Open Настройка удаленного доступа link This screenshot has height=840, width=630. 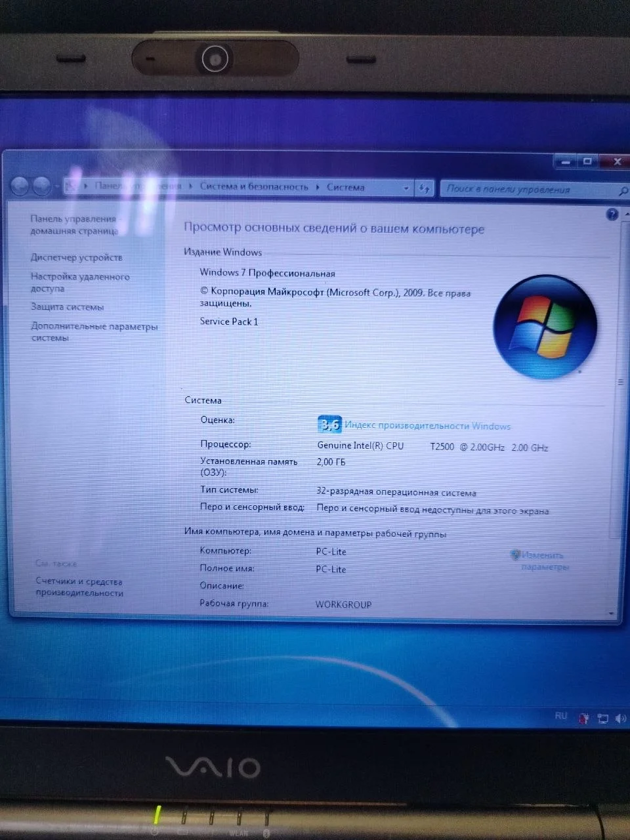(x=79, y=282)
